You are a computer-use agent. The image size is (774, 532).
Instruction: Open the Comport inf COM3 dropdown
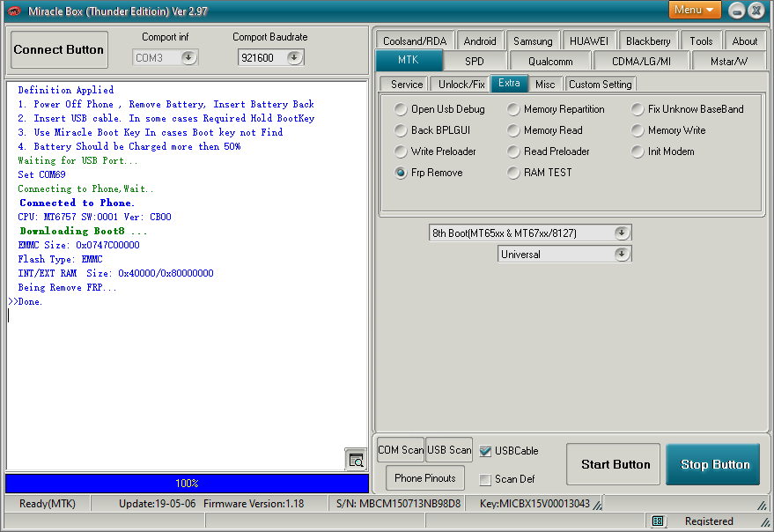click(x=188, y=58)
